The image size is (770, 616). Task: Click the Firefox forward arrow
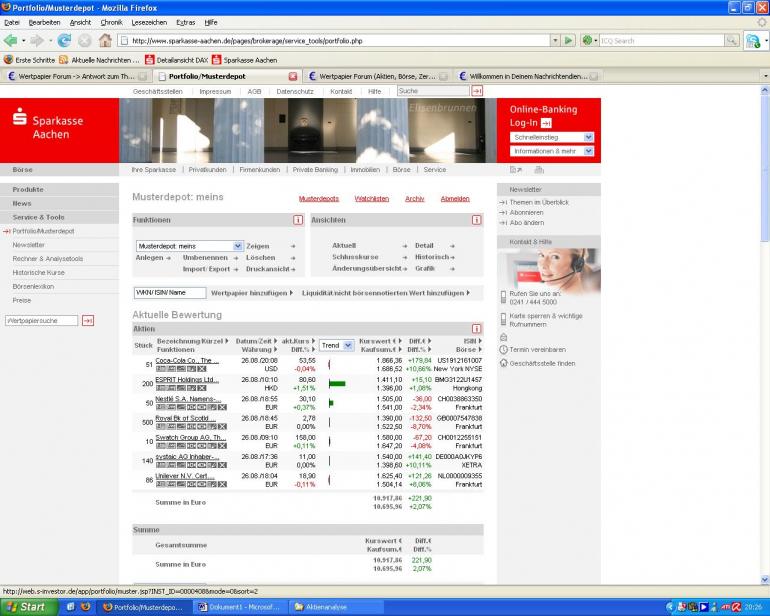click(x=37, y=40)
